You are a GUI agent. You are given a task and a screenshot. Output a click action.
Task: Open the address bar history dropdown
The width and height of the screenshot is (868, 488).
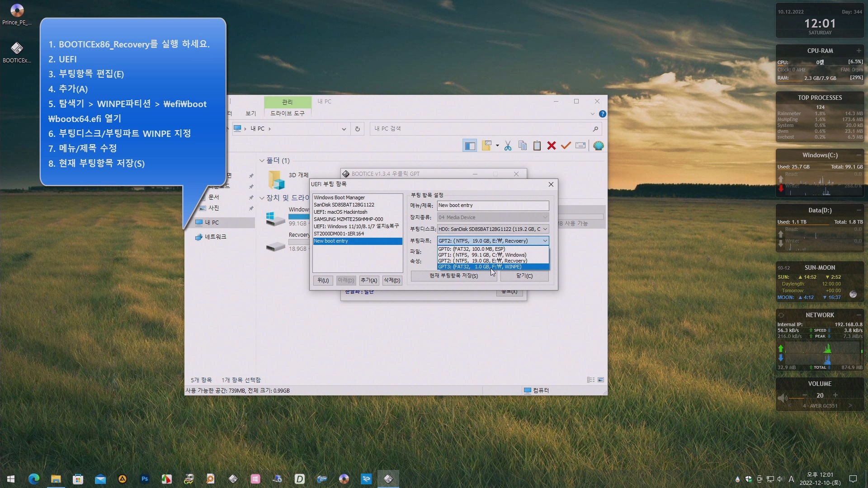tap(344, 129)
